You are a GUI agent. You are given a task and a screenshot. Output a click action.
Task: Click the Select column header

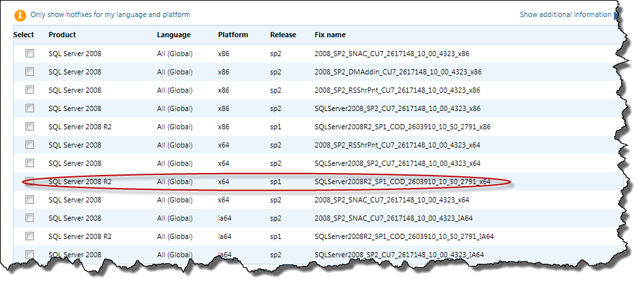(x=24, y=35)
